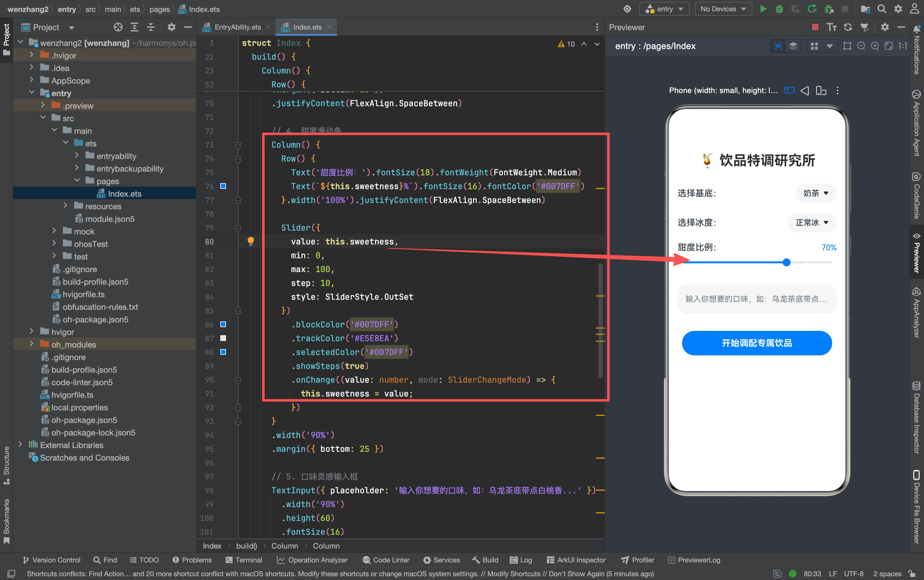Close the Index.ets tab

pos(329,27)
